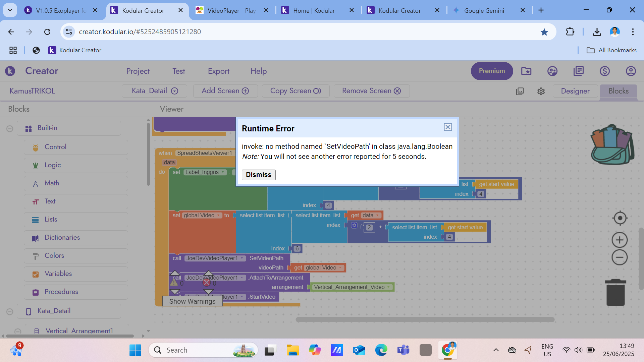Image resolution: width=644 pixels, height=362 pixels.
Task: Select the Kata_Detail screen item
Action: pyautogui.click(x=69, y=311)
